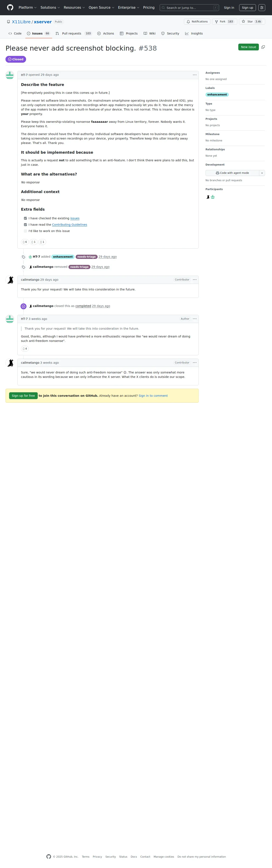Click the green New issue button
Screen dimensions: 272x868
pyautogui.click(x=248, y=47)
